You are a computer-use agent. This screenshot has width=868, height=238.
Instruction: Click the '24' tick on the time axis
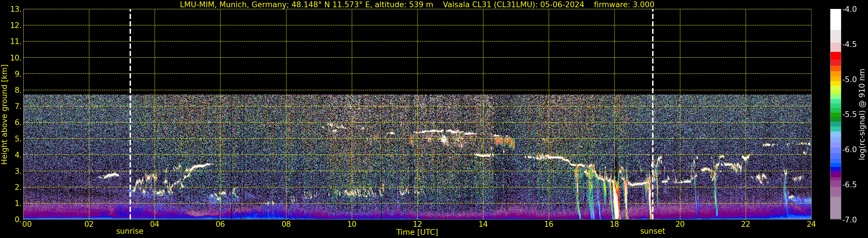point(811,224)
